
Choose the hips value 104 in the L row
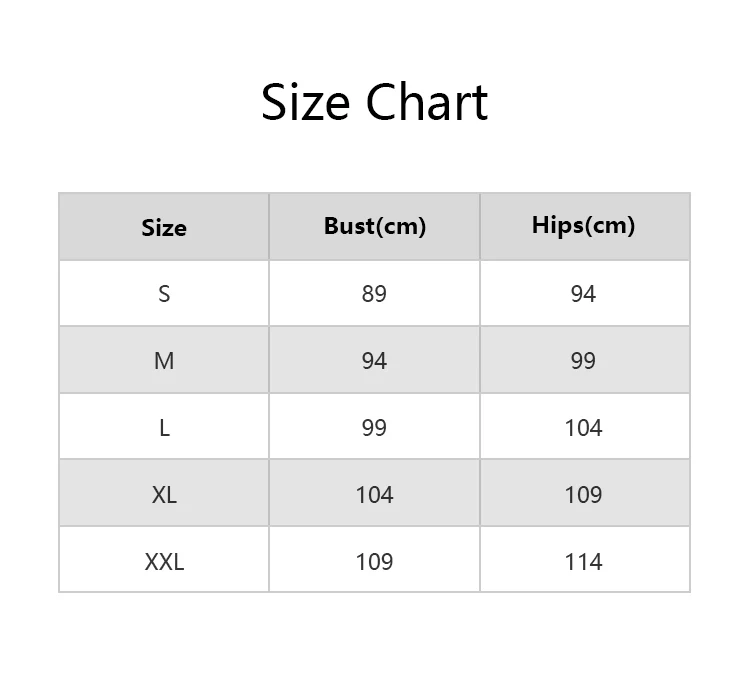click(583, 428)
